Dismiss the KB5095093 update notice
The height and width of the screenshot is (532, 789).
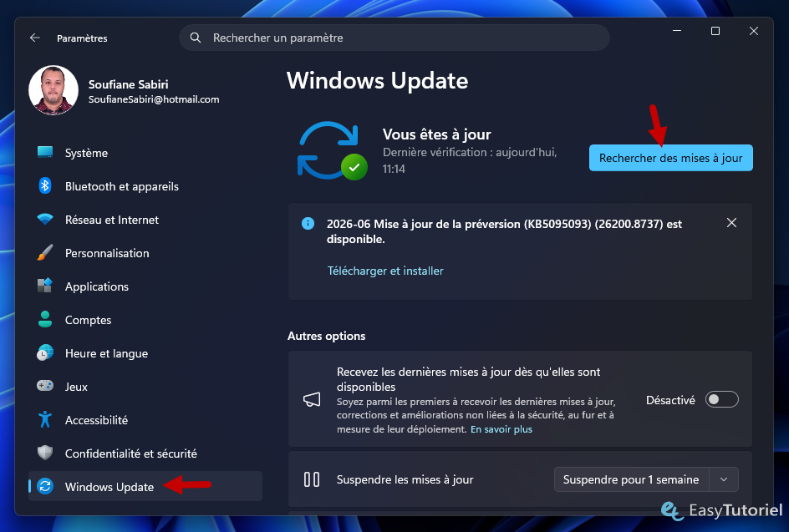[x=731, y=223]
